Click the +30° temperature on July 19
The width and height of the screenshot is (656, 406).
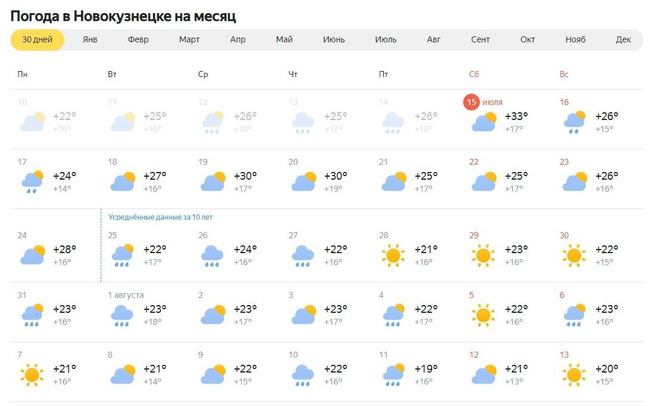click(244, 176)
